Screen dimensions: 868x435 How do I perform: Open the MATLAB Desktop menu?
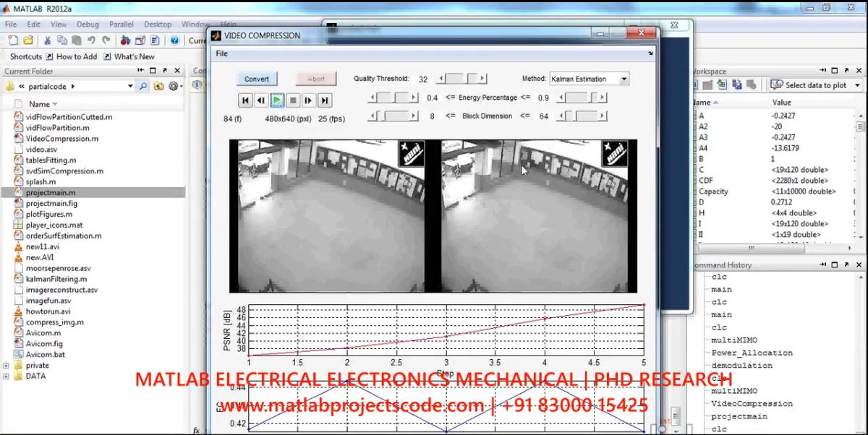[x=158, y=24]
